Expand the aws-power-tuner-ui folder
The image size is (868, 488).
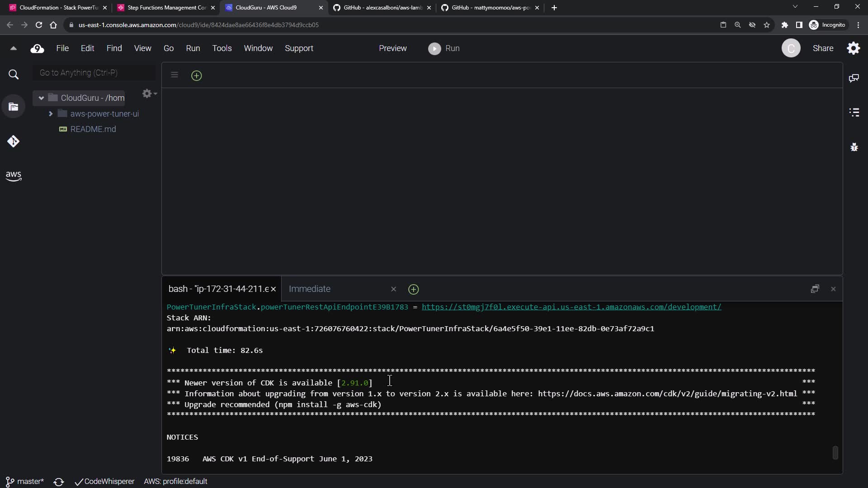(51, 114)
